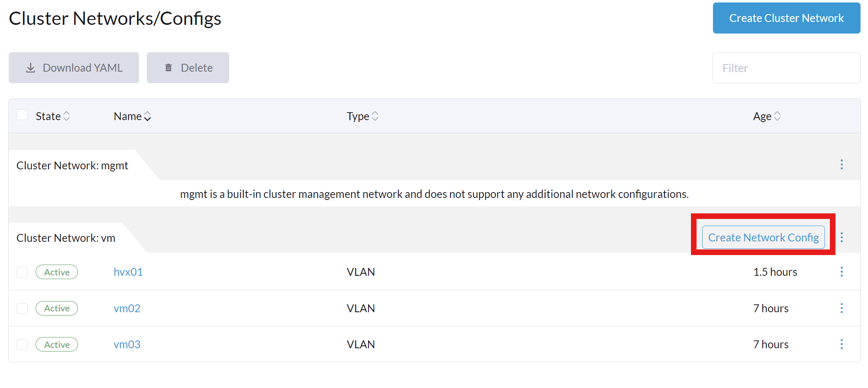Focus the Filter input field
868x388 pixels.
pyautogui.click(x=786, y=68)
